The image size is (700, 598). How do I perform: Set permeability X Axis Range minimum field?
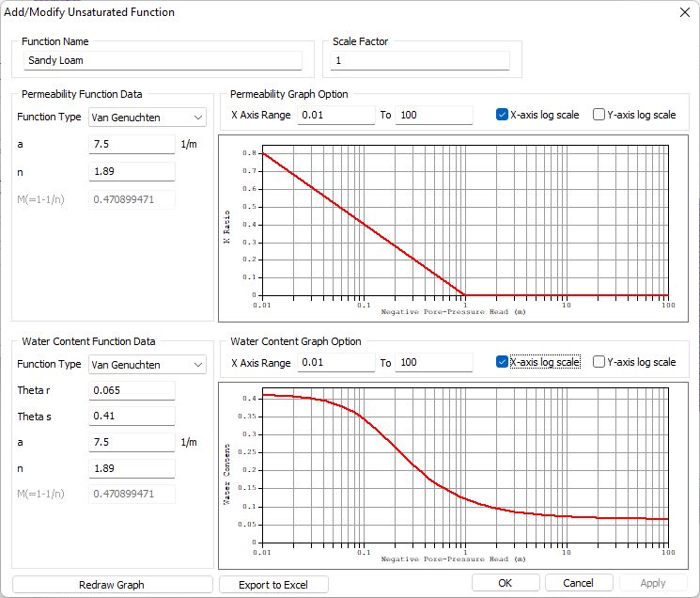(336, 115)
